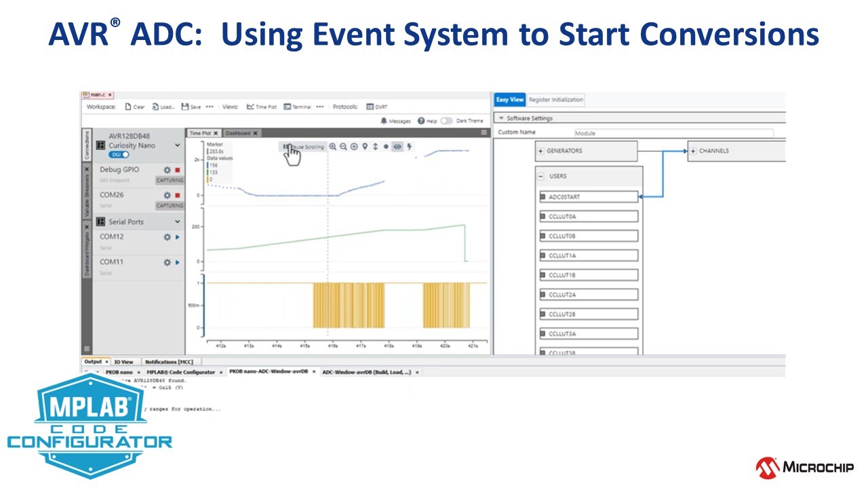Open COM26 settings gear

pos(167,195)
